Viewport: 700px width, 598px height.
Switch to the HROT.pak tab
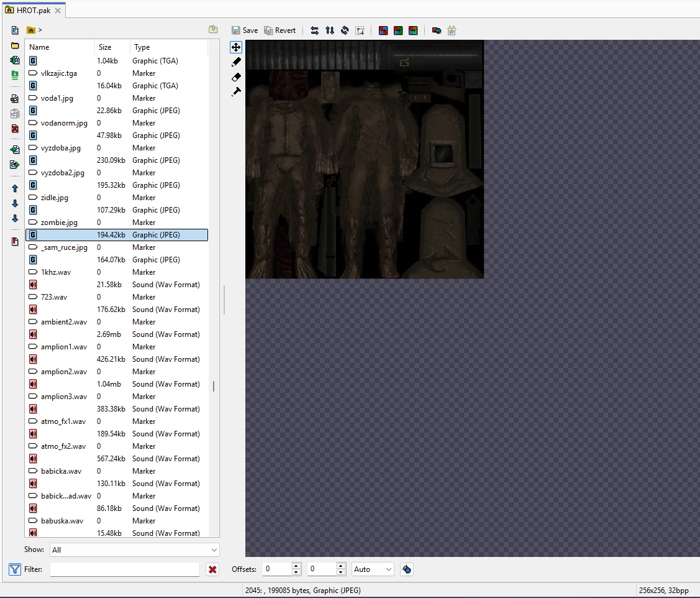(x=34, y=10)
